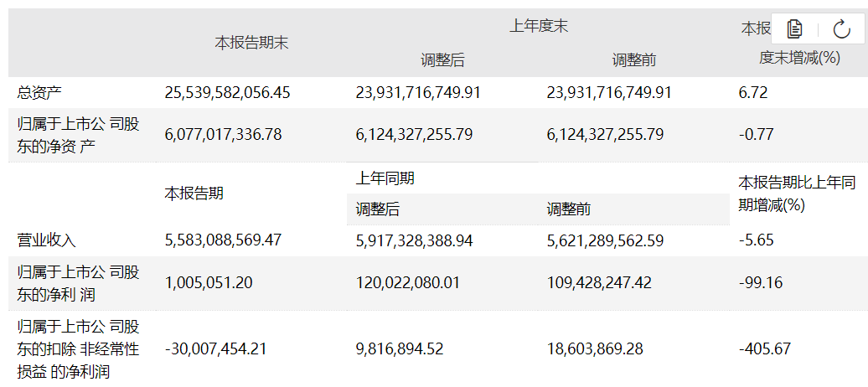The width and height of the screenshot is (868, 387).
Task: Select the -405.67 change cell
Action: click(764, 348)
